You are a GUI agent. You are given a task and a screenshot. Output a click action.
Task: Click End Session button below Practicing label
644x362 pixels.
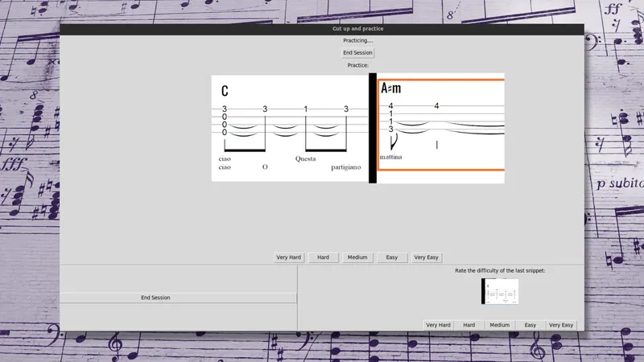coord(357,53)
